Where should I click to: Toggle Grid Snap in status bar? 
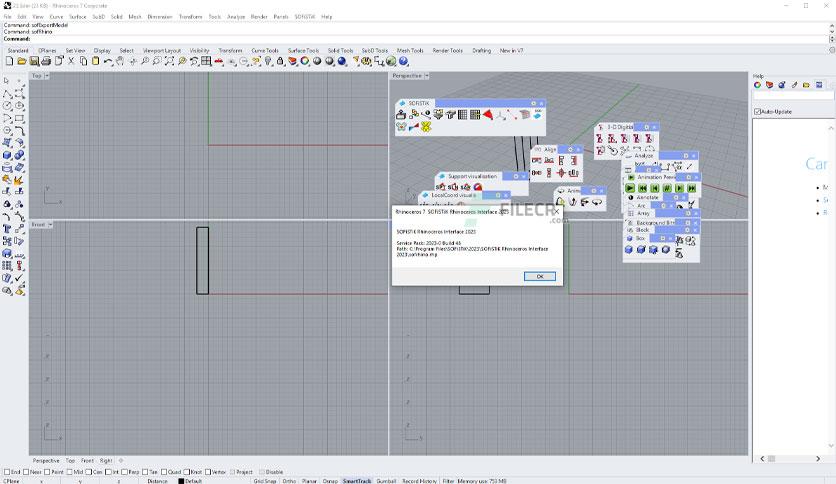click(265, 481)
